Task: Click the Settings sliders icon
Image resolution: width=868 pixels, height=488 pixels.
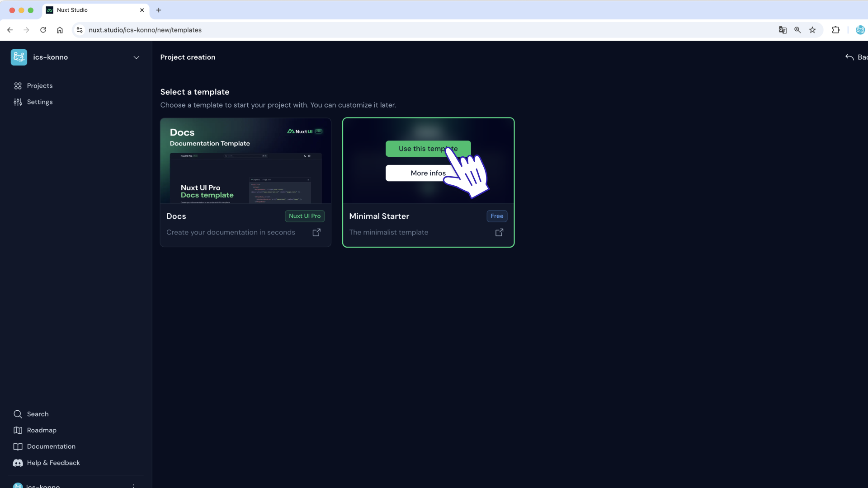Action: pos(18,102)
